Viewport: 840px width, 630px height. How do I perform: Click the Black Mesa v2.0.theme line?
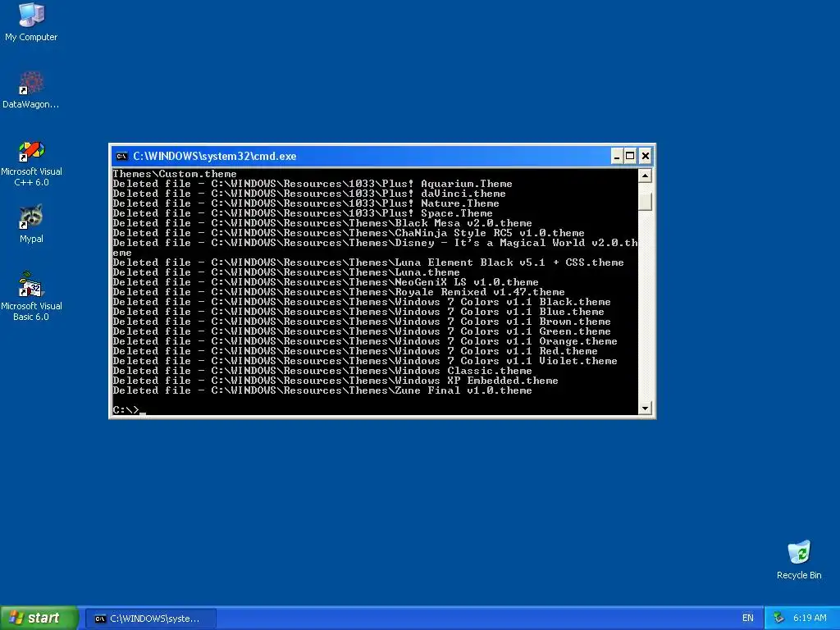coord(322,223)
